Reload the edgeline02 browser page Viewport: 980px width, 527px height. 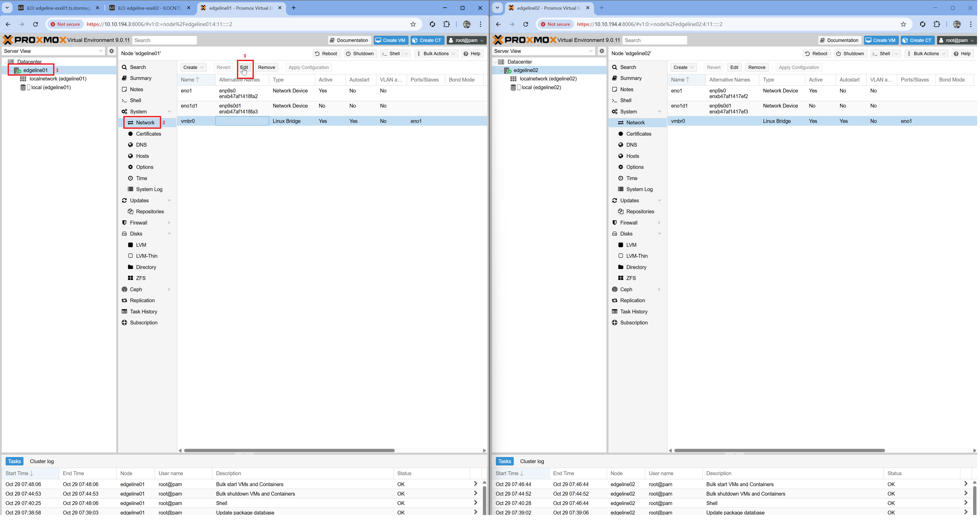coord(526,24)
